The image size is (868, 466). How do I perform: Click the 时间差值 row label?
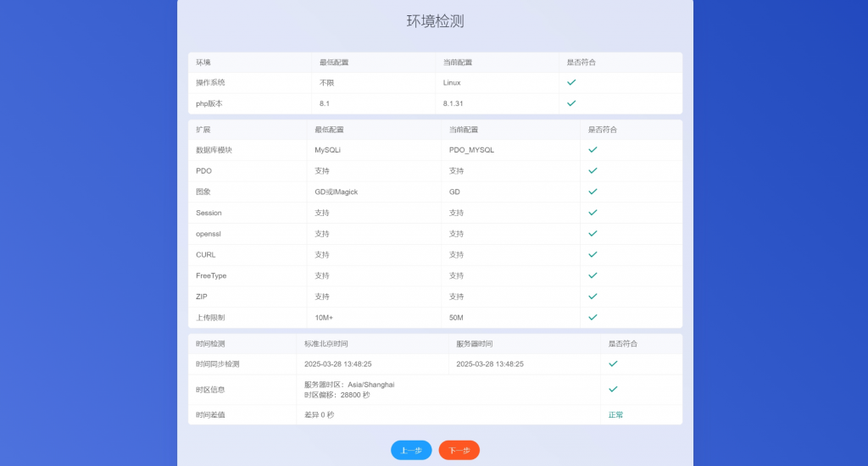pos(210,415)
